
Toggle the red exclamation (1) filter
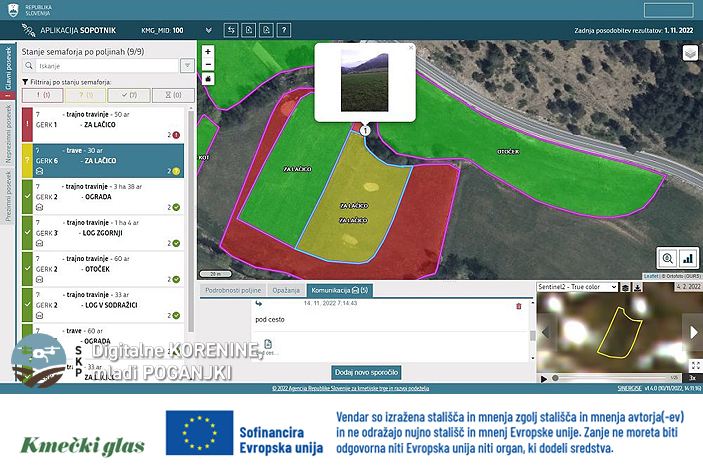43,95
